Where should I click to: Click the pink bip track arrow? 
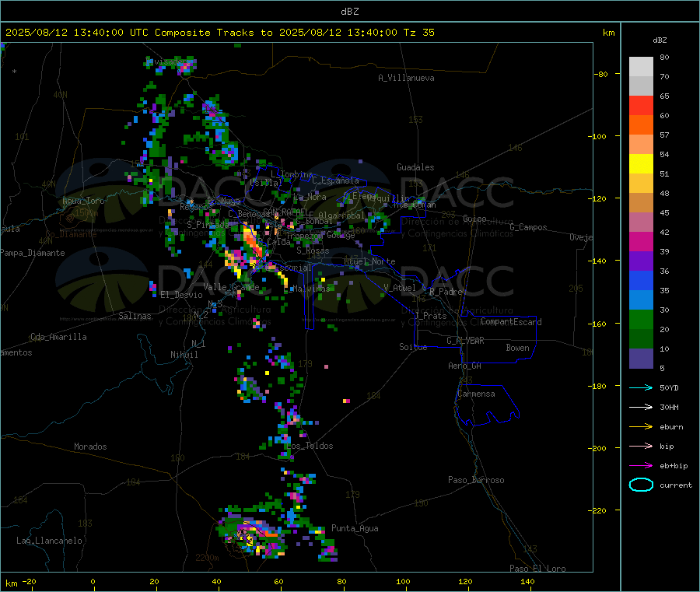click(641, 446)
